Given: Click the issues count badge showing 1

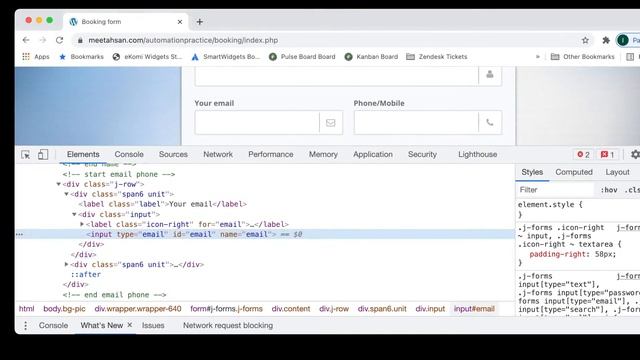Looking at the screenshot, I should click(607, 155).
